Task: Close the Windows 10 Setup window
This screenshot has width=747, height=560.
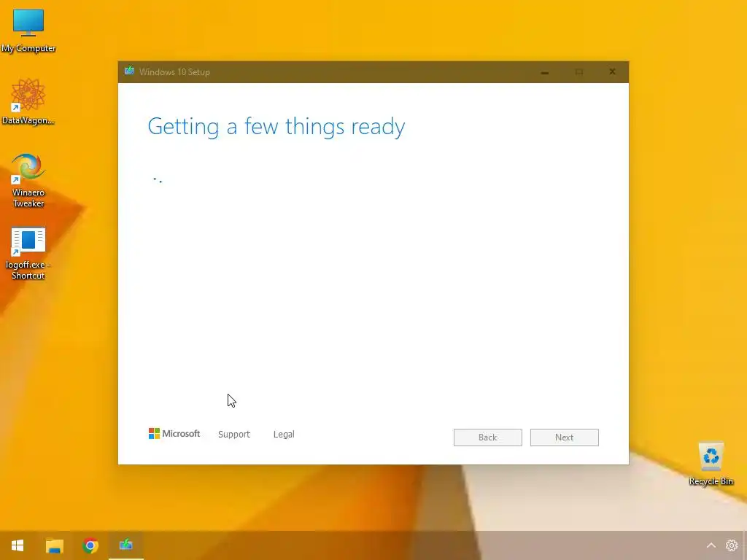Action: coord(612,72)
